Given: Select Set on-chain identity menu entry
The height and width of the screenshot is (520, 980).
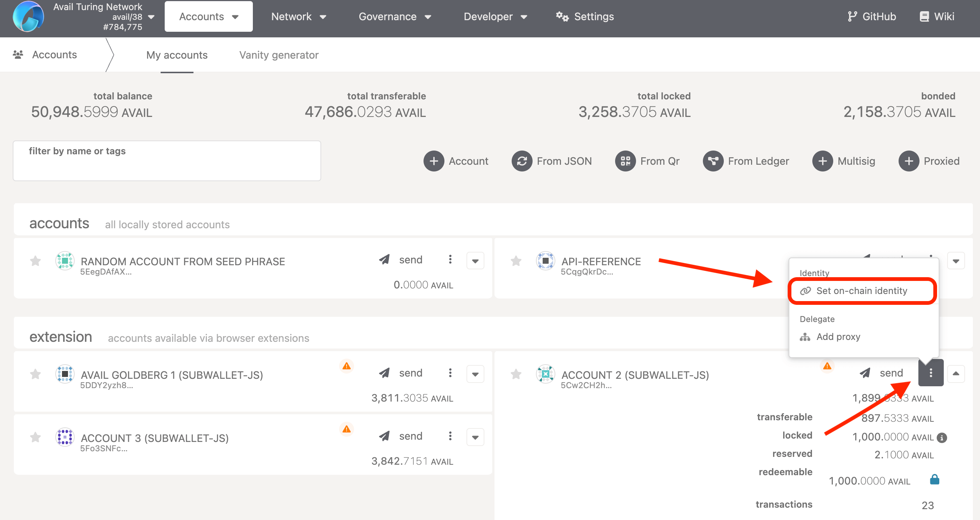Looking at the screenshot, I should 861,291.
